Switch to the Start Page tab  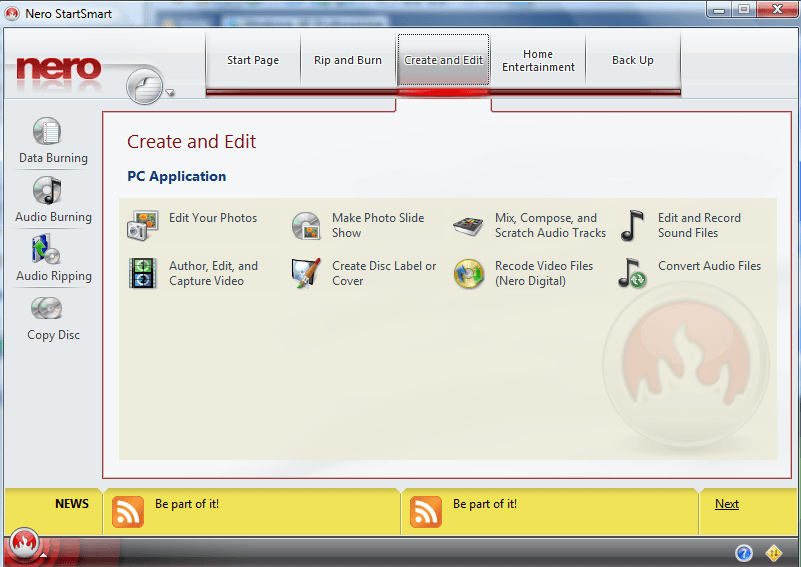(253, 60)
